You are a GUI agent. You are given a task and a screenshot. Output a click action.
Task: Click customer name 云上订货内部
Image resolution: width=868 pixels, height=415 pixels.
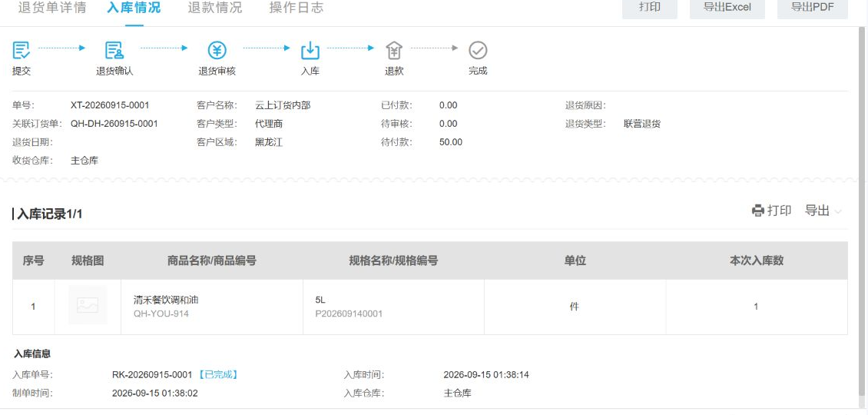283,105
